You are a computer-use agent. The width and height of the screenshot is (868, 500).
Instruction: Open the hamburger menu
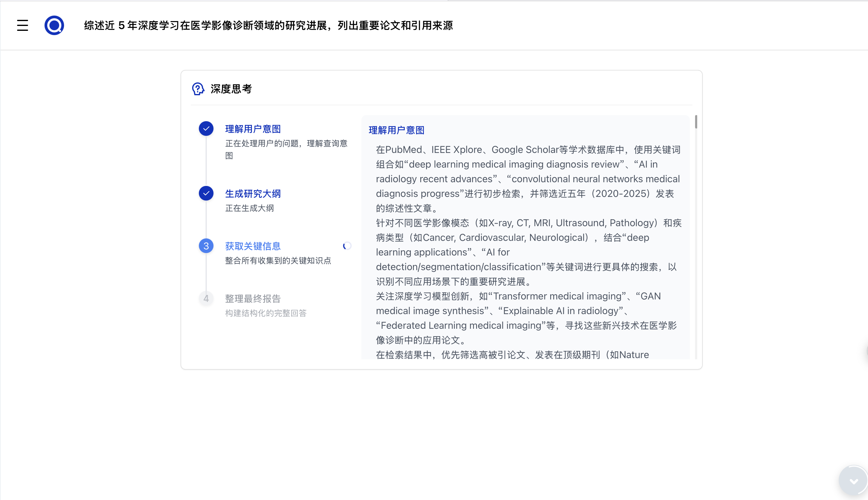pos(23,25)
